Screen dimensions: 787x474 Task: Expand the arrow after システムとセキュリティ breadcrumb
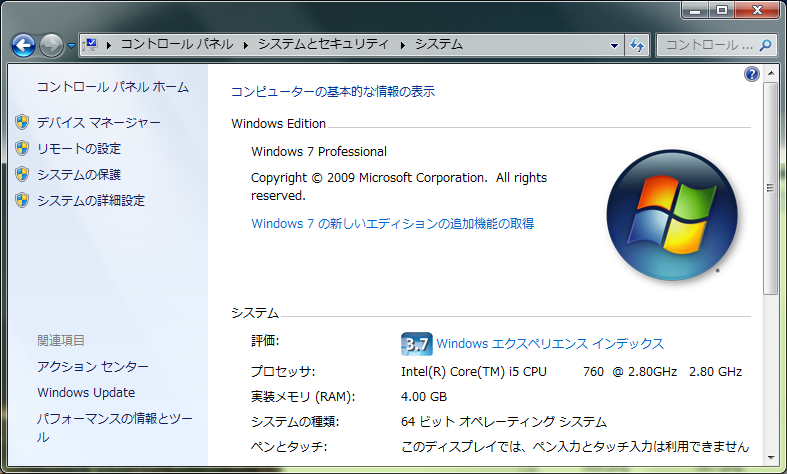[402, 45]
